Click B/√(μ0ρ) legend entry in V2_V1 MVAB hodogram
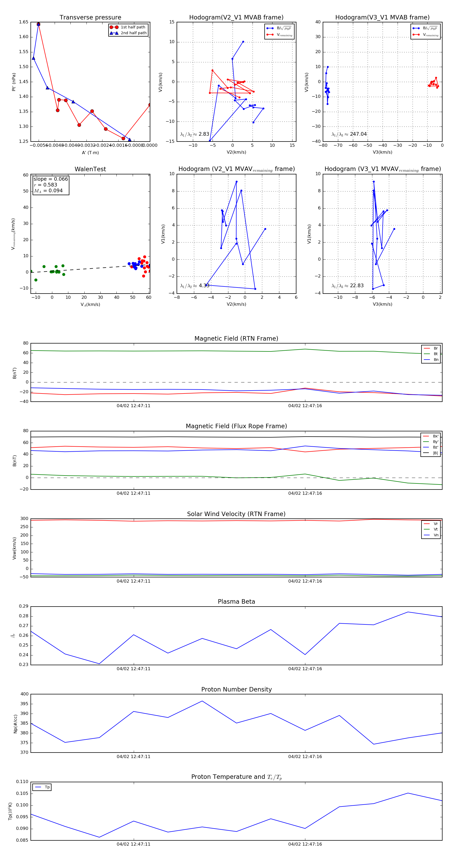This screenshot has width=473, height=868. pos(279,28)
